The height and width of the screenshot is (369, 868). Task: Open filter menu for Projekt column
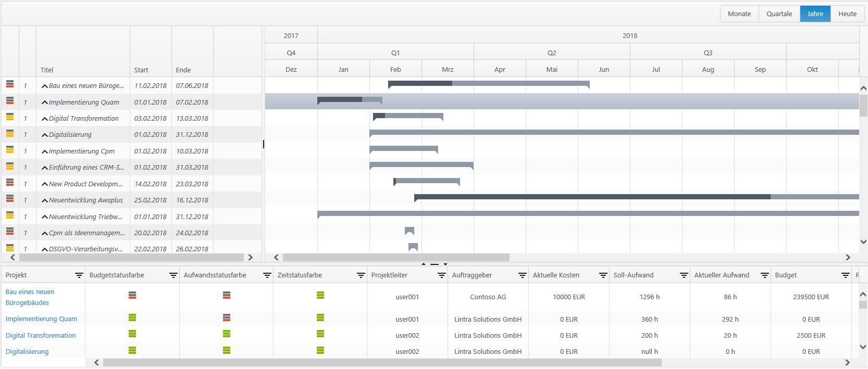79,275
